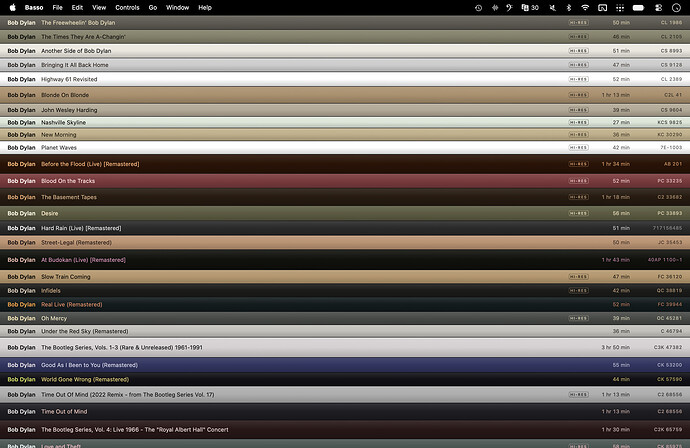
Task: Click the dot grid menu bar icon
Action: tap(620, 7)
